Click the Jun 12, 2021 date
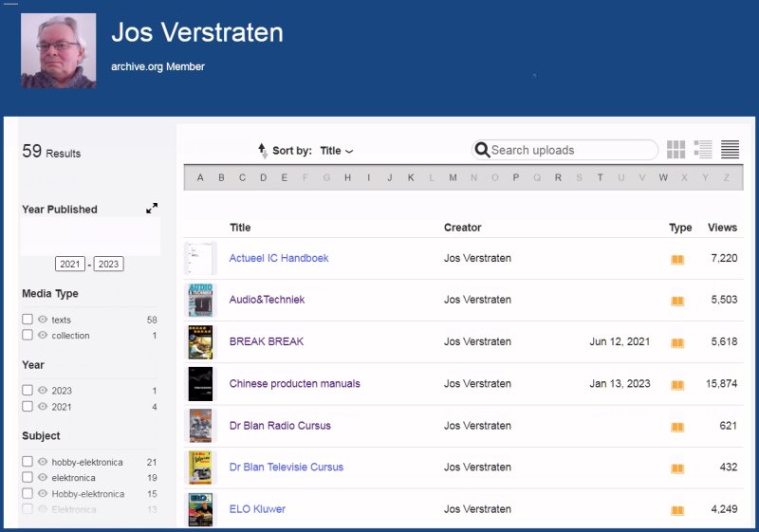Screen dimensions: 759x532 pos(620,341)
